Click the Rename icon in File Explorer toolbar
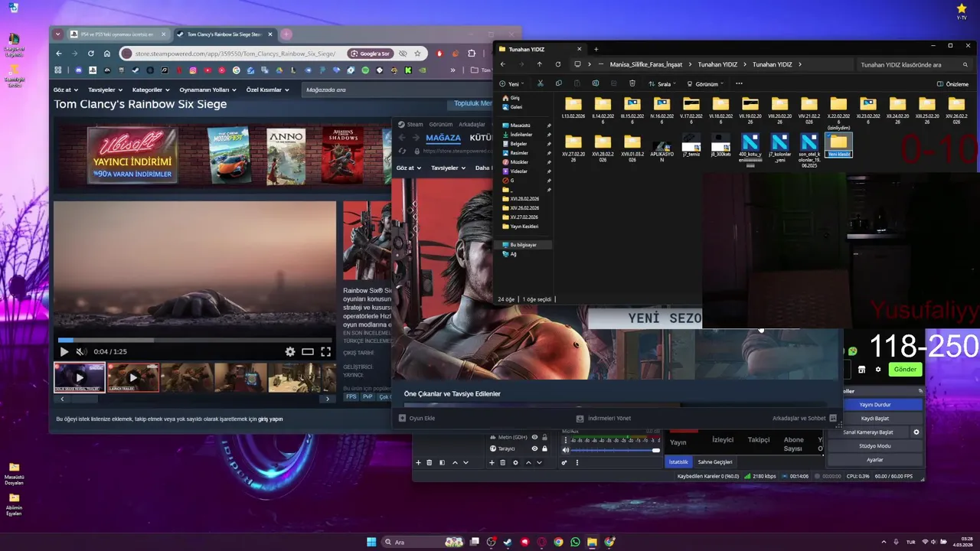Image resolution: width=980 pixels, height=551 pixels. [595, 83]
